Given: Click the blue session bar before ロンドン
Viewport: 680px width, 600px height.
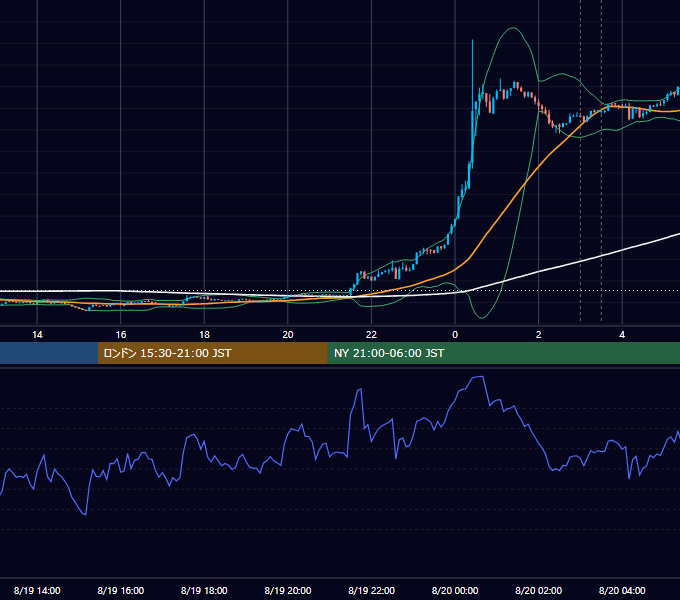Looking at the screenshot, I should coord(49,353).
